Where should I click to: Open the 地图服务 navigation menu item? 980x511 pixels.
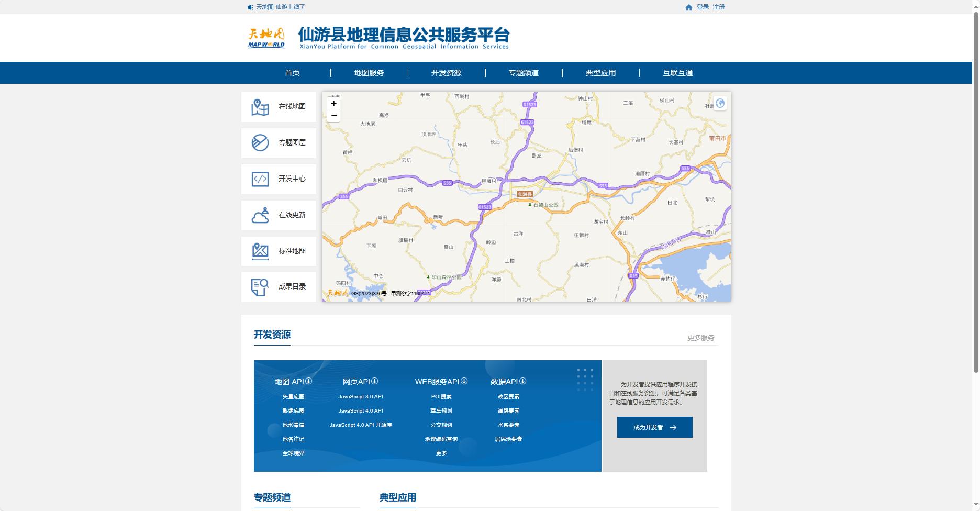(x=369, y=73)
